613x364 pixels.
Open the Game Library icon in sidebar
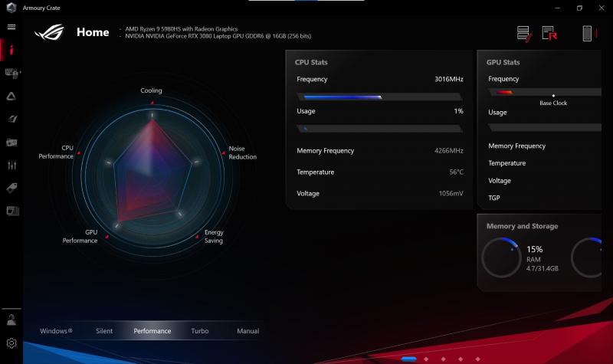11,142
